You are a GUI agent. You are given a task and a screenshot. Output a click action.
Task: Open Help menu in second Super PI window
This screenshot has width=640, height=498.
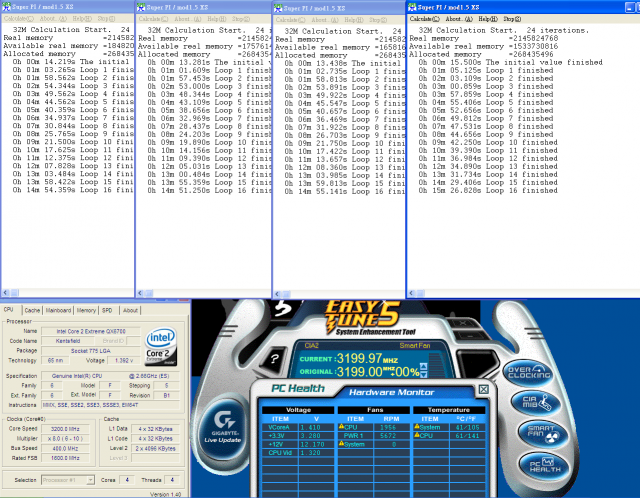pyautogui.click(x=216, y=19)
